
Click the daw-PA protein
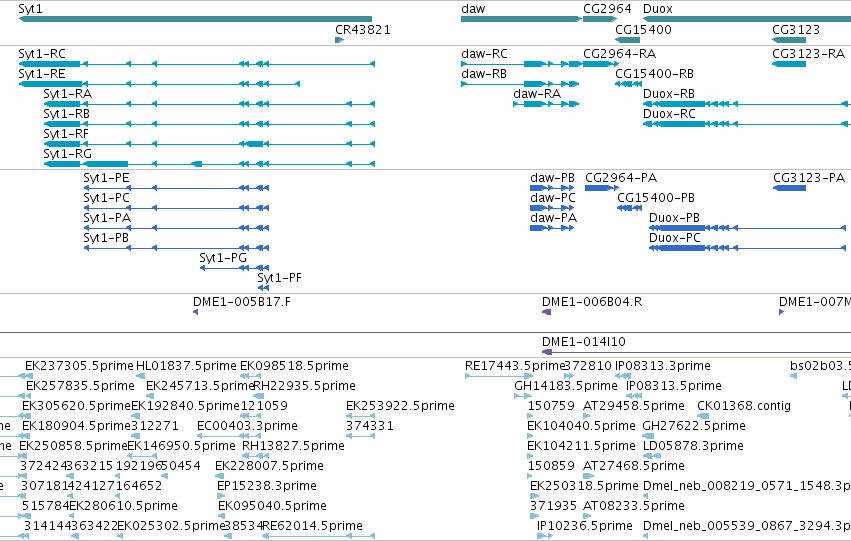coord(552,228)
